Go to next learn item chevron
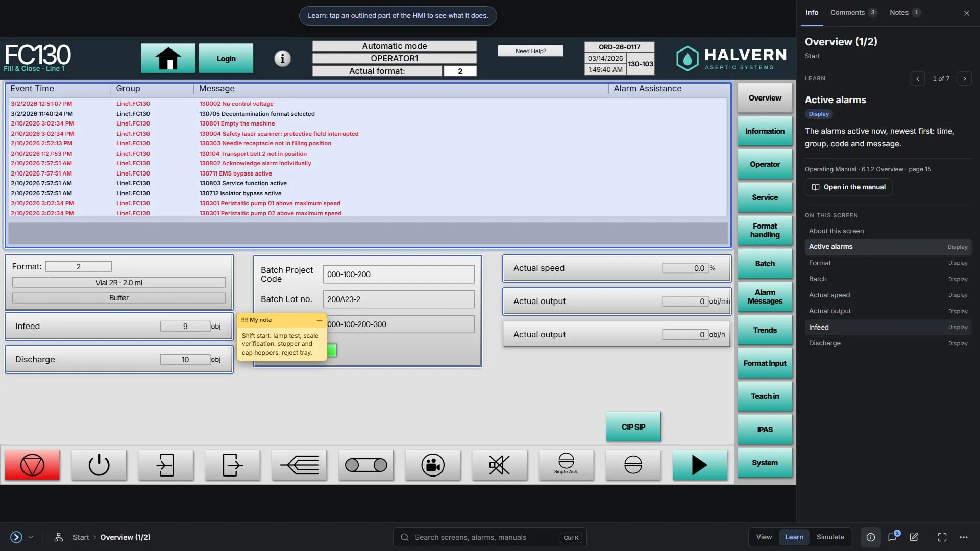 (x=965, y=78)
